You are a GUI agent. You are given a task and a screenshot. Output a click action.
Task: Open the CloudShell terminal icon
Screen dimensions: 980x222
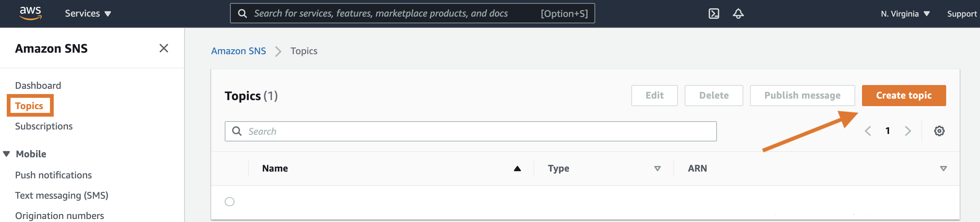(714, 14)
